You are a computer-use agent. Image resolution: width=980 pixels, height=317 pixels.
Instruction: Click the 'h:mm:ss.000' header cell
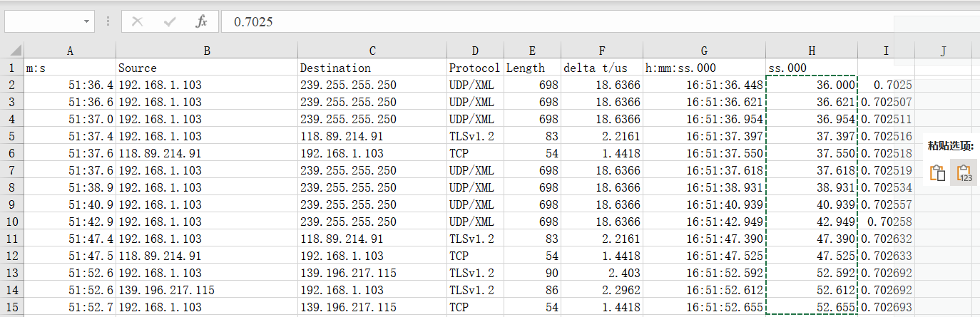click(x=705, y=68)
